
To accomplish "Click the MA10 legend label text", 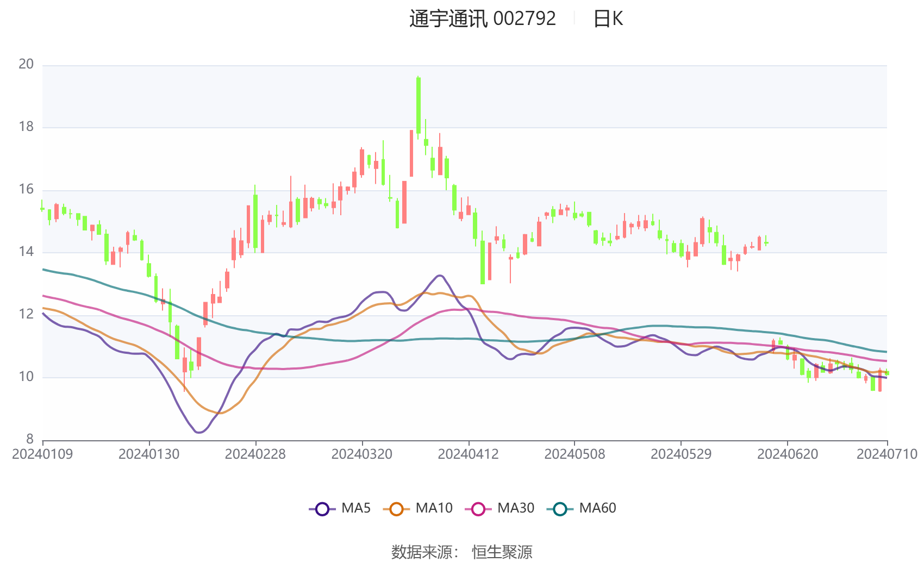I will tap(434, 508).
